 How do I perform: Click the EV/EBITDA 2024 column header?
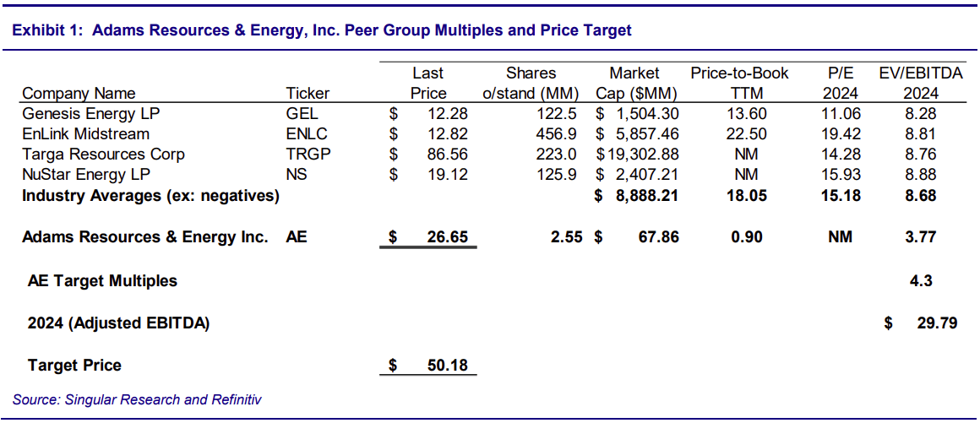(921, 83)
